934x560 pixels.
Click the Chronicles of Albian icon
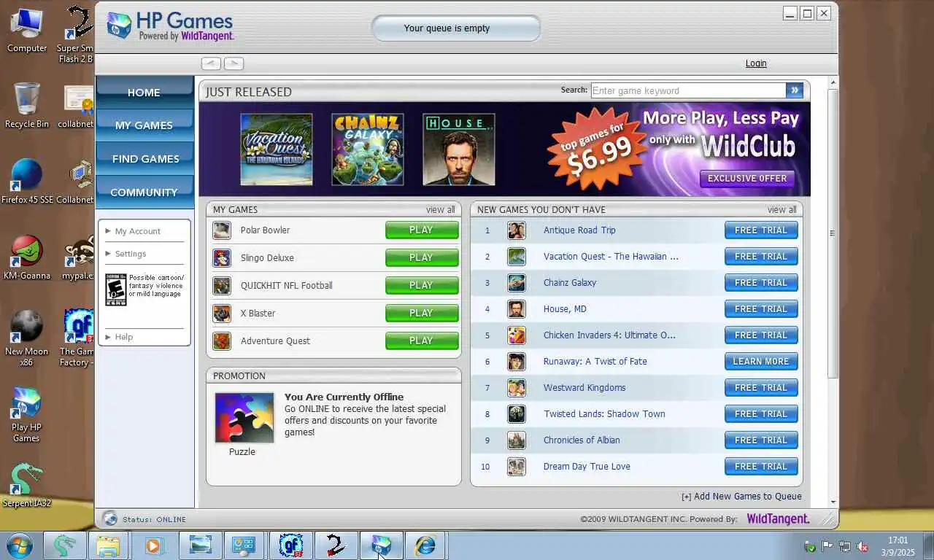coord(517,440)
